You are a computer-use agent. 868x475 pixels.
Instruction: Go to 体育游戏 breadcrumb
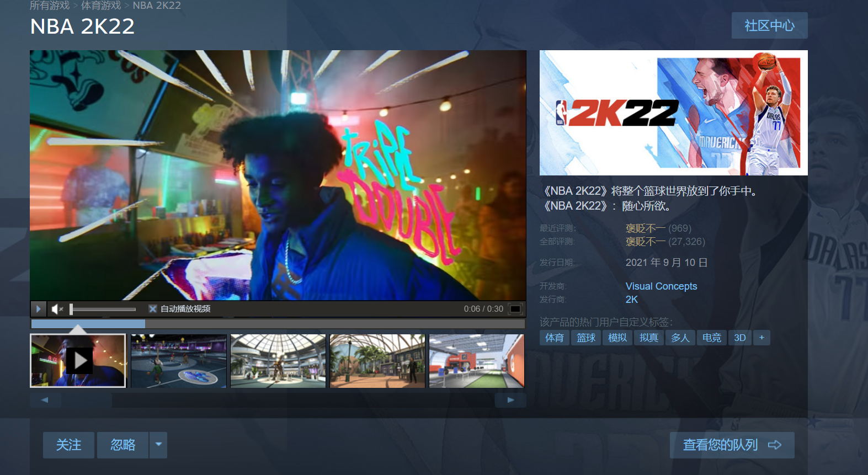101,6
